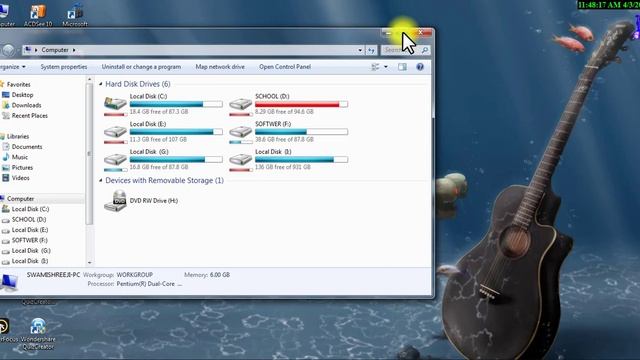Click the search magnifier icon
Viewport: 640px width, 360px height.
coord(425,50)
